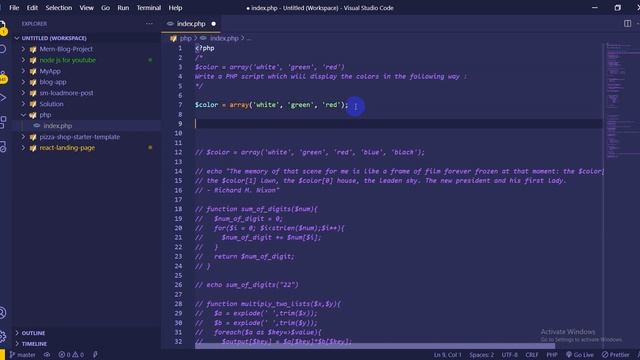Screen dimensions: 640x360
Task: Click the Synchronize Changes cloud icon
Action: click(x=47, y=355)
